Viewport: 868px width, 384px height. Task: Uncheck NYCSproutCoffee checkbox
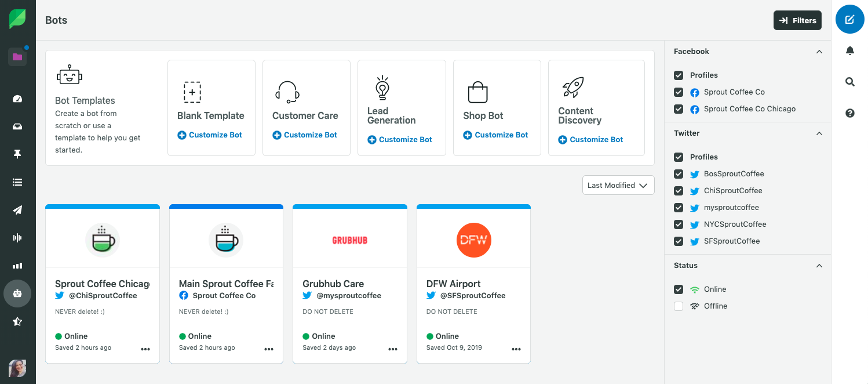point(679,224)
